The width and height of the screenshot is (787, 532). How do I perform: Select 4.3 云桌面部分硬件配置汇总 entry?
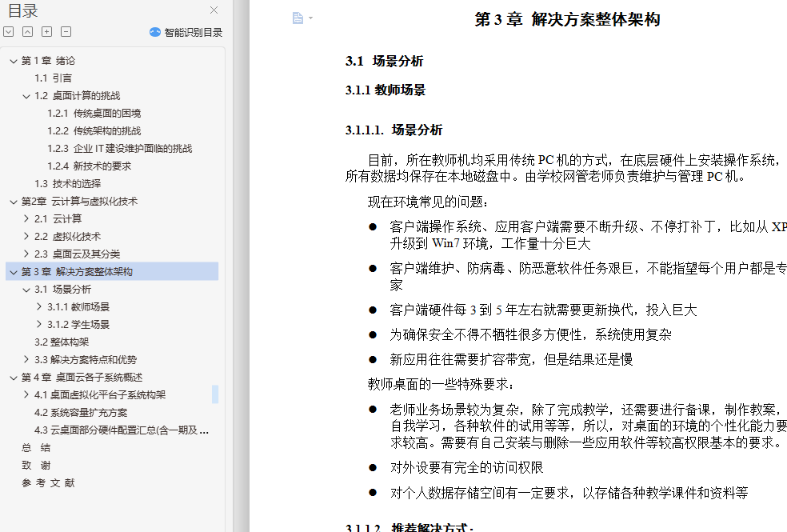pyautogui.click(x=122, y=430)
